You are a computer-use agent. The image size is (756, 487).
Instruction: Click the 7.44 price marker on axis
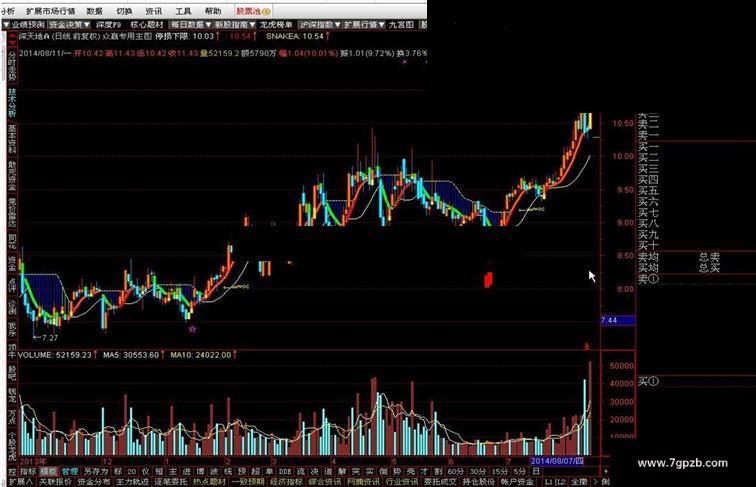[x=617, y=321]
